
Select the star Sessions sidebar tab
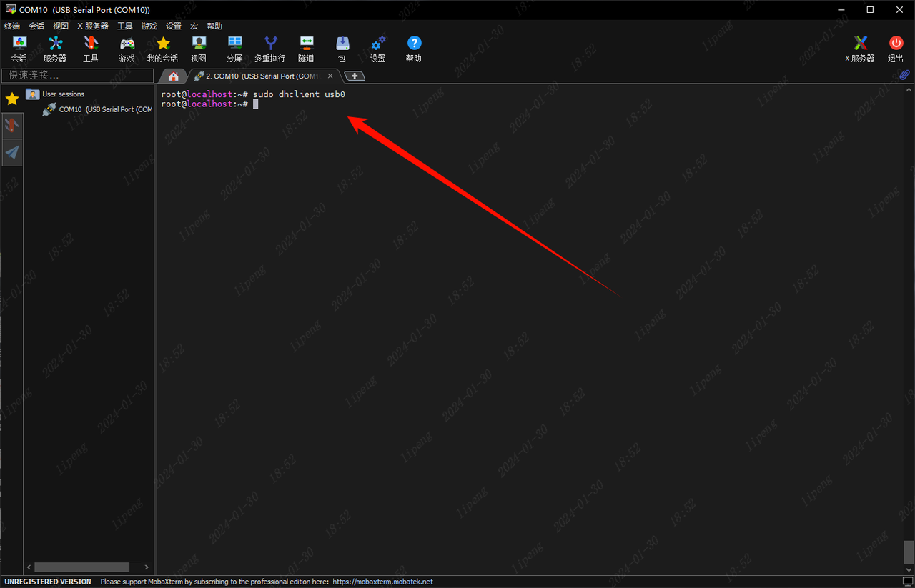pyautogui.click(x=12, y=99)
